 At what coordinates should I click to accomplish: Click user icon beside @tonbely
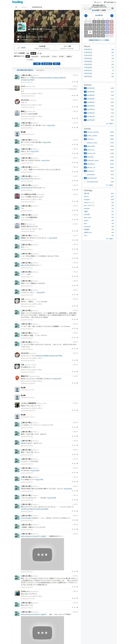tap(85, 157)
